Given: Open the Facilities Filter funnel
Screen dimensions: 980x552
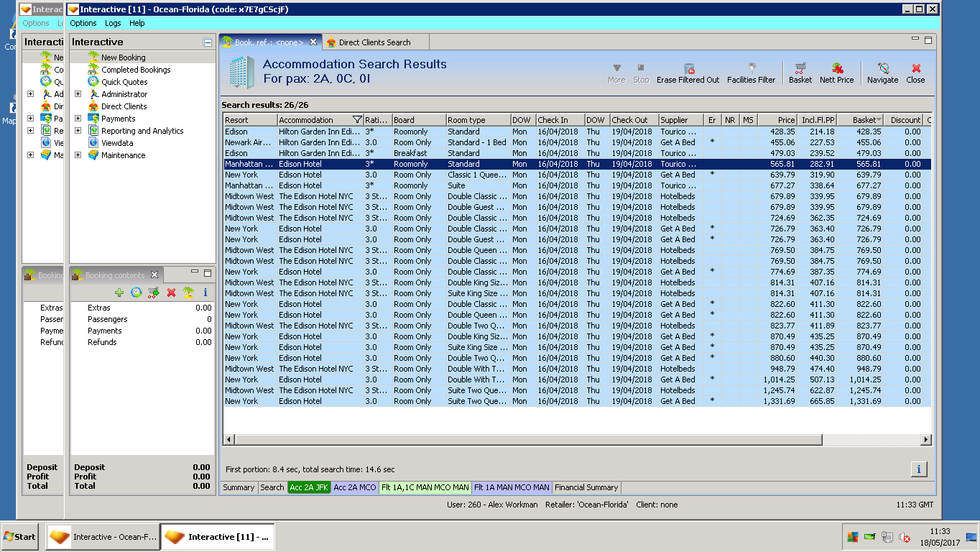Looking at the screenshot, I should click(752, 68).
